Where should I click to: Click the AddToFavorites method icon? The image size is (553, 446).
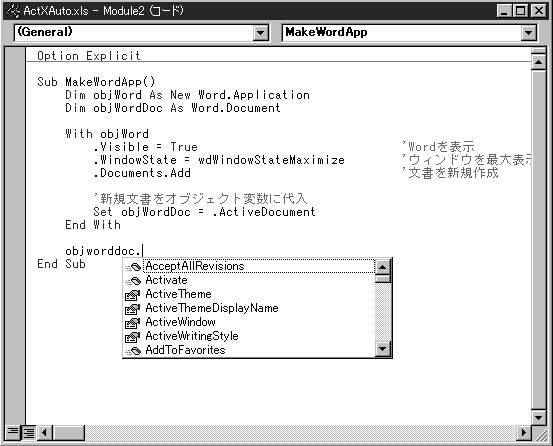pos(133,351)
